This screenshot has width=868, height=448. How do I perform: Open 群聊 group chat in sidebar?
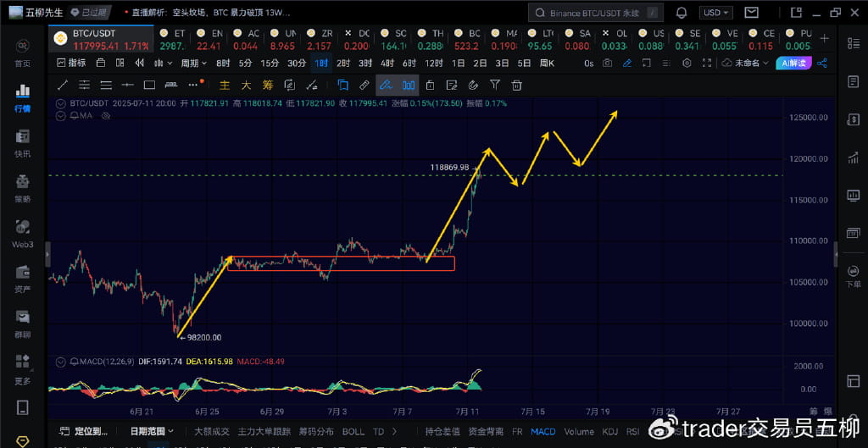pos(23,324)
